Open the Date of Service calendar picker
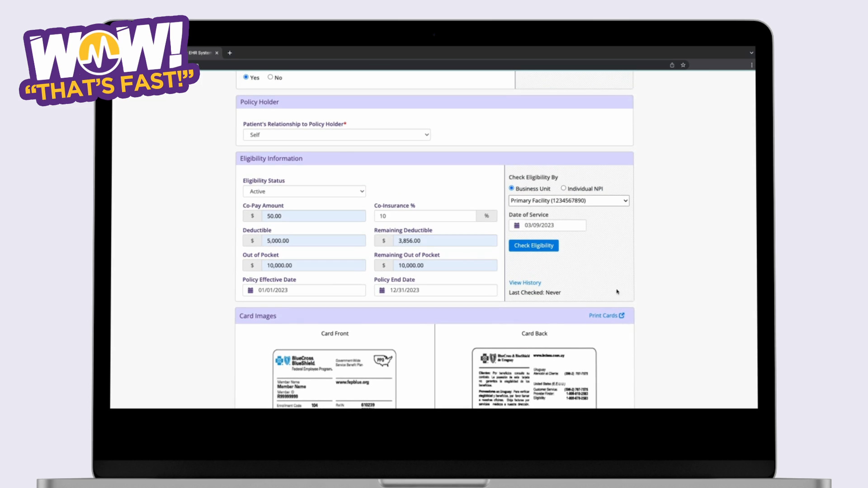 [517, 225]
